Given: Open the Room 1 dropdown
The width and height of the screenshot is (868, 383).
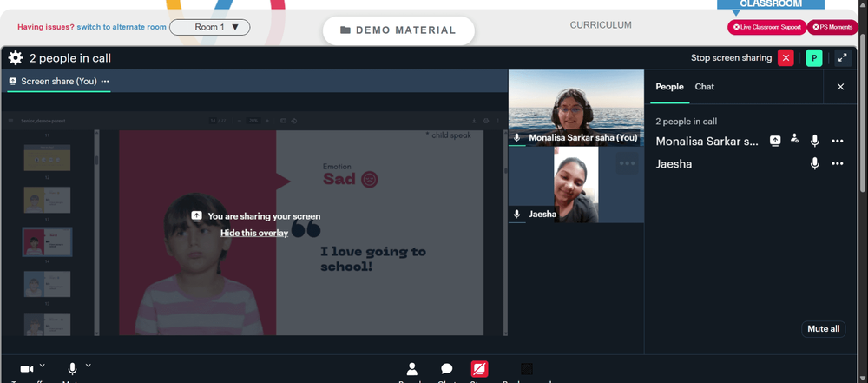Looking at the screenshot, I should coord(210,27).
